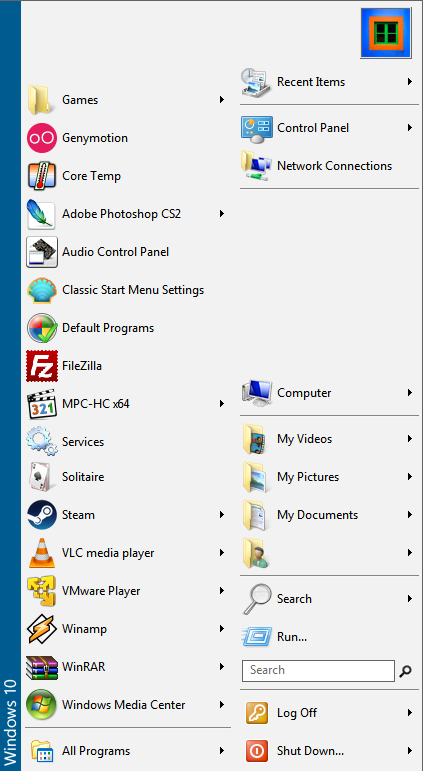Click the Log Off label

[x=297, y=713]
